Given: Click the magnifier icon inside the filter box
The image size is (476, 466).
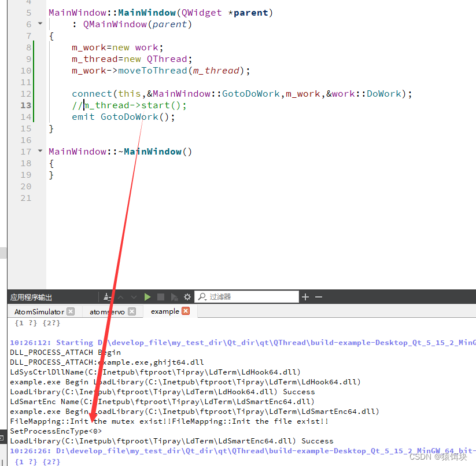Looking at the screenshot, I should click(x=202, y=296).
